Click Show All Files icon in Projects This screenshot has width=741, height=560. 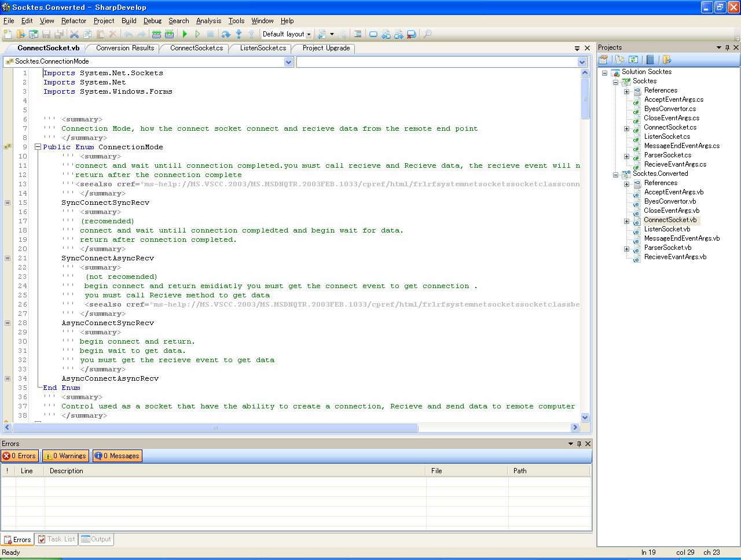(x=619, y=60)
